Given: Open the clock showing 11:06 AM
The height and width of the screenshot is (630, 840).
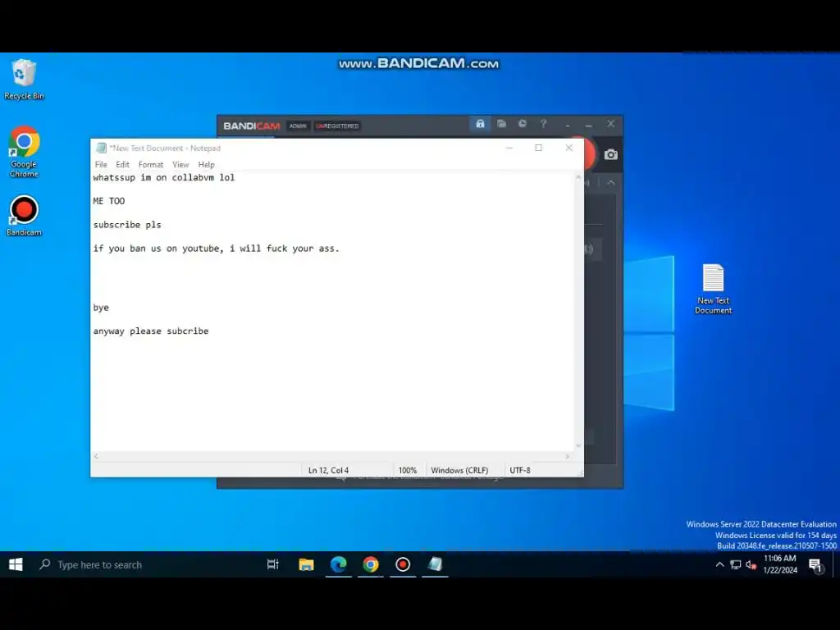Looking at the screenshot, I should point(780,564).
